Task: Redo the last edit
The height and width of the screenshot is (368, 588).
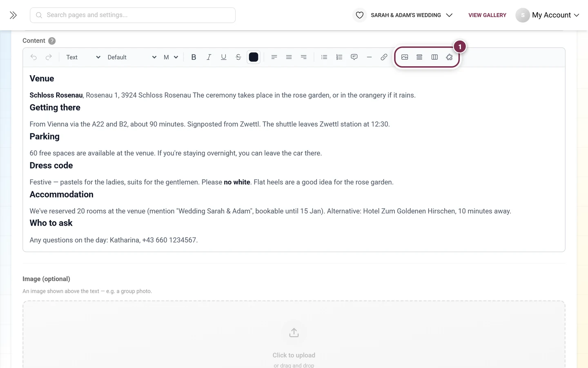Action: point(49,57)
